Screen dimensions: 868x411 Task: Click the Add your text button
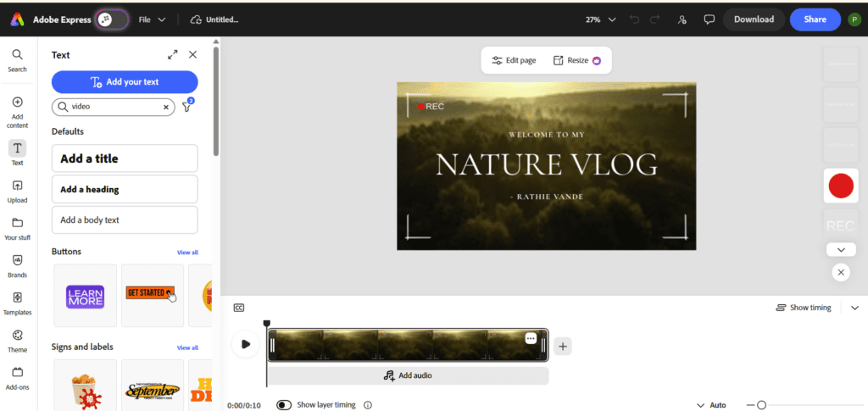tap(125, 82)
